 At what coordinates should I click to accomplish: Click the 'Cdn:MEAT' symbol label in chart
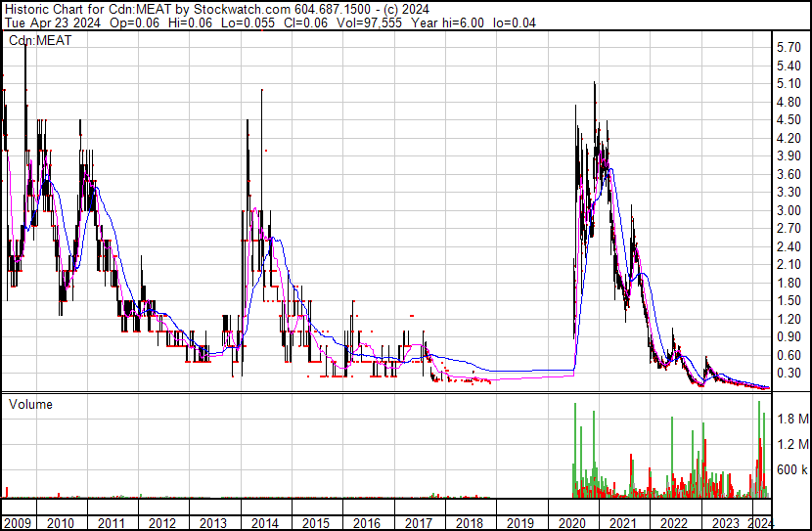[40, 40]
